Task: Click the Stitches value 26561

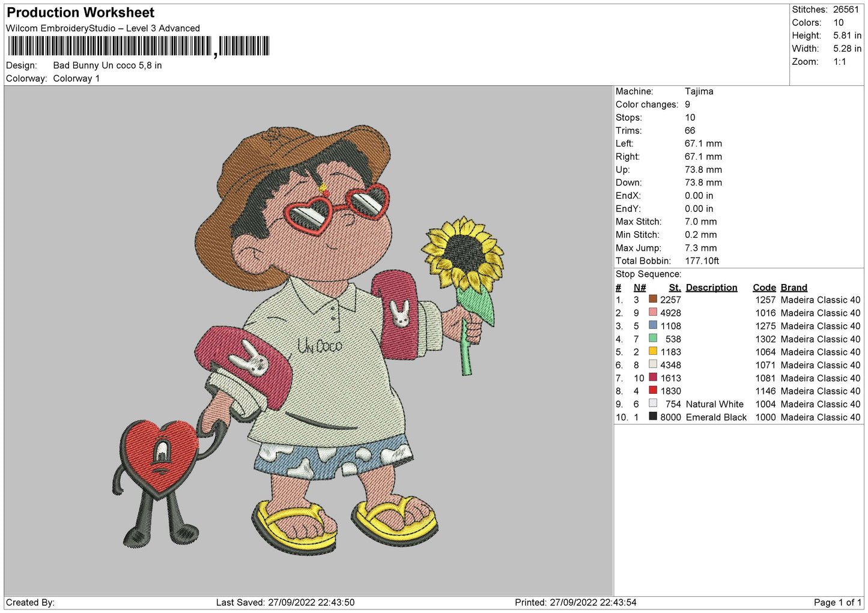Action: 846,10
